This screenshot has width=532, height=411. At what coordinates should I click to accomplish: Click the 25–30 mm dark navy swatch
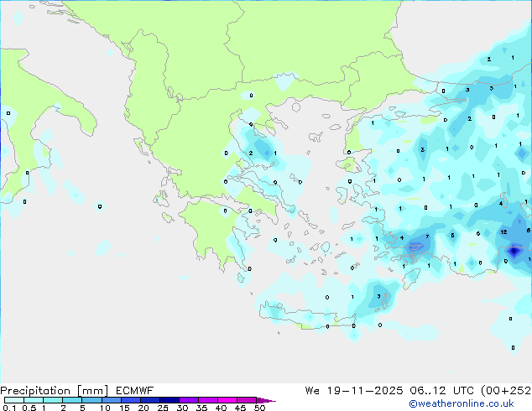point(170,400)
